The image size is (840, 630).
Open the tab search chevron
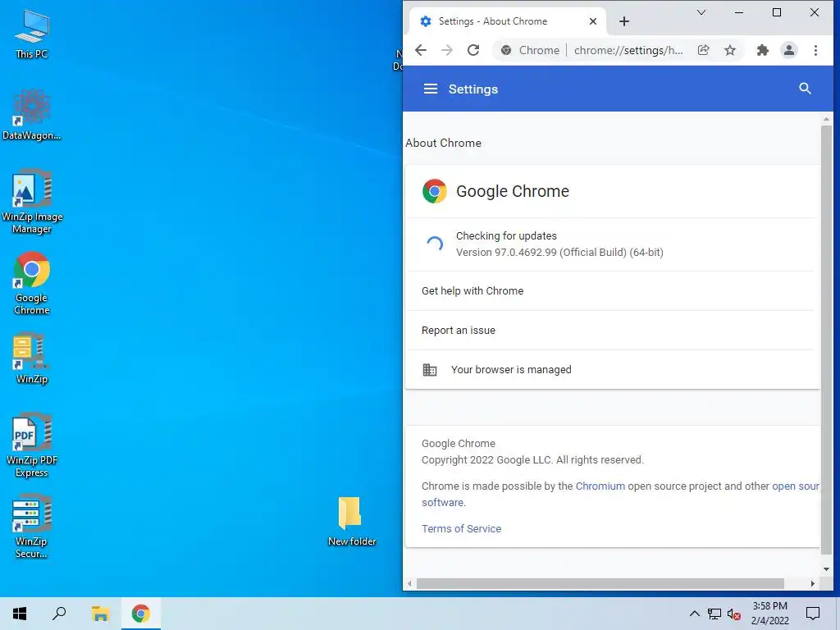(x=701, y=12)
